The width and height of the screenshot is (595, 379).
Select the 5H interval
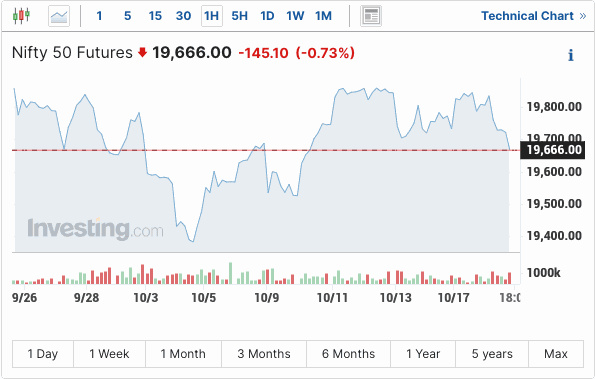[x=239, y=16]
